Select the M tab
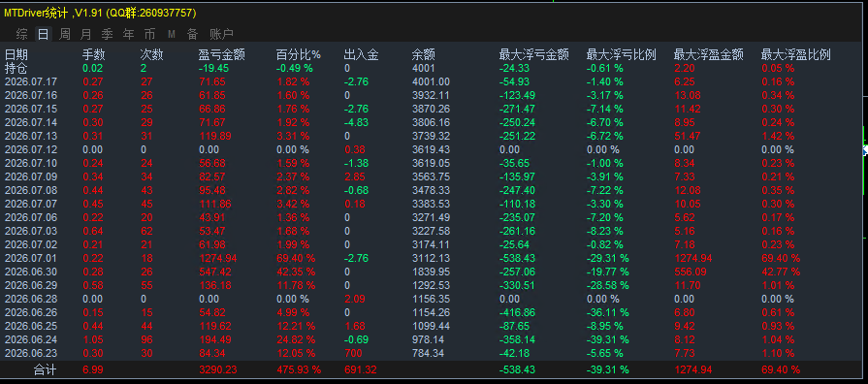The width and height of the screenshot is (868, 384). pyautogui.click(x=171, y=34)
